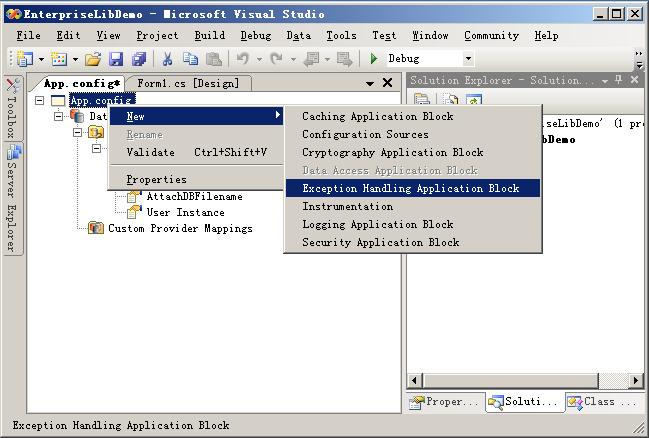
Task: Click the Open File folder icon
Action: 93,59
